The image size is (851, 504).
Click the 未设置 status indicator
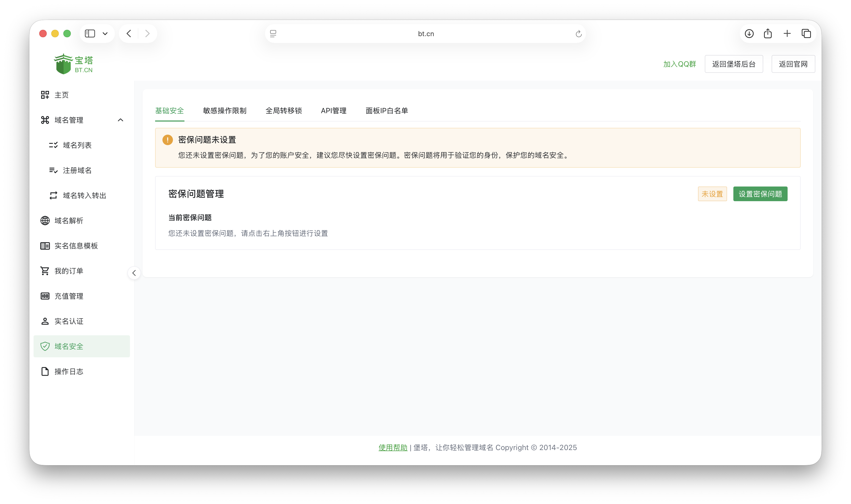tap(712, 194)
